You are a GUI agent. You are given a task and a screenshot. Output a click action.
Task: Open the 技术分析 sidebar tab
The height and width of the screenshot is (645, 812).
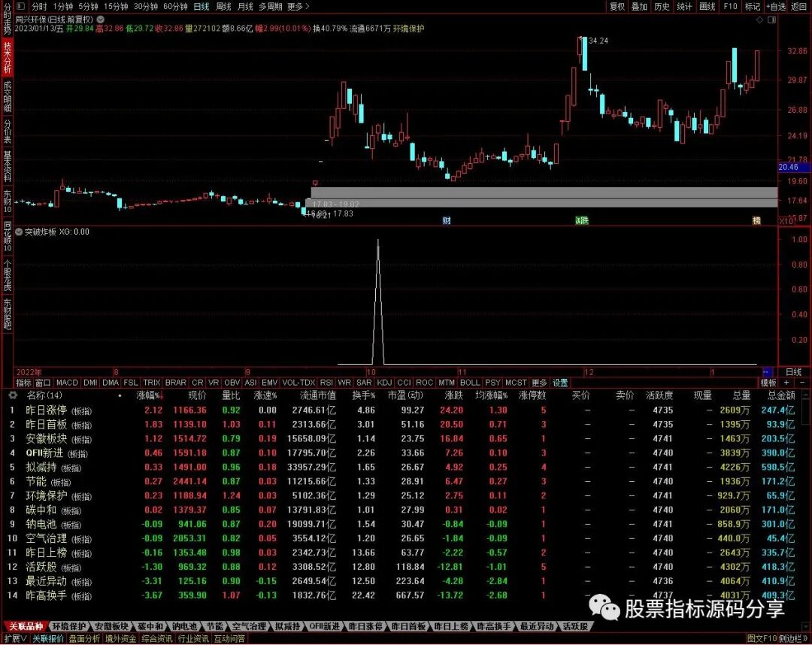coord(8,57)
